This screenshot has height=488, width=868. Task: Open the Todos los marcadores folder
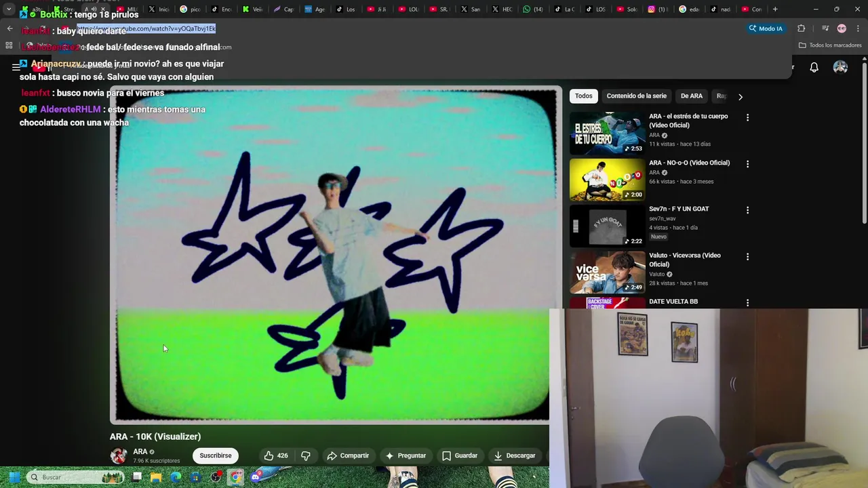[x=830, y=45]
